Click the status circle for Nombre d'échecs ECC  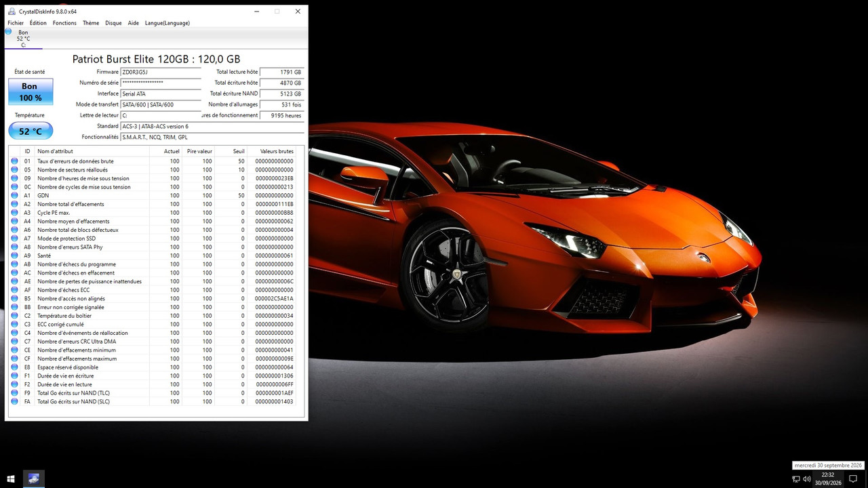14,290
